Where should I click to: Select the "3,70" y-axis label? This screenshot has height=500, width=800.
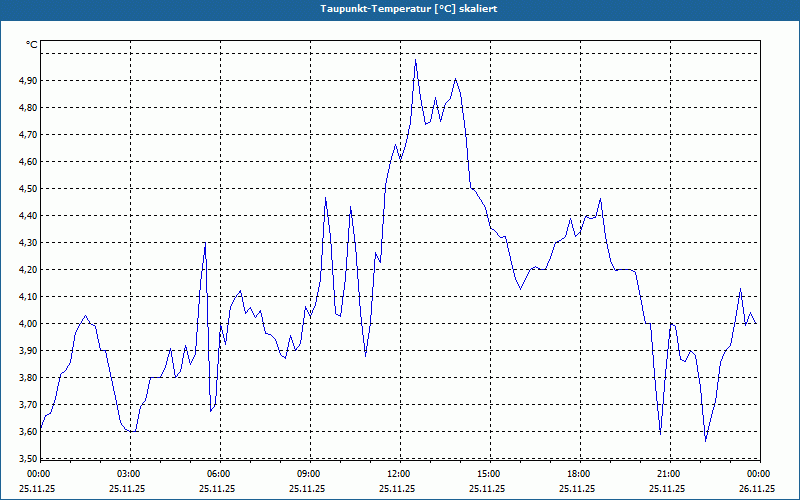coord(29,405)
